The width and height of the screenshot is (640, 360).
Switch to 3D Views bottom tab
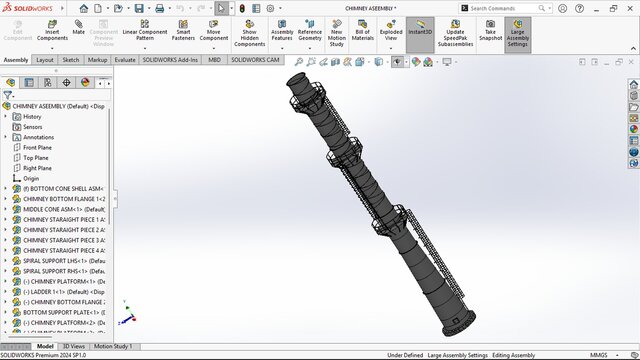tap(73, 347)
